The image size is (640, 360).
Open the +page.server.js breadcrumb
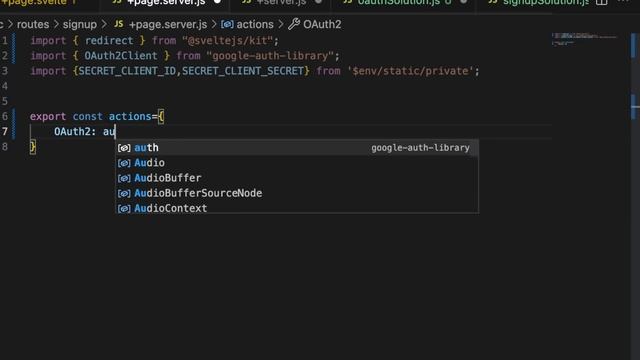click(x=168, y=24)
